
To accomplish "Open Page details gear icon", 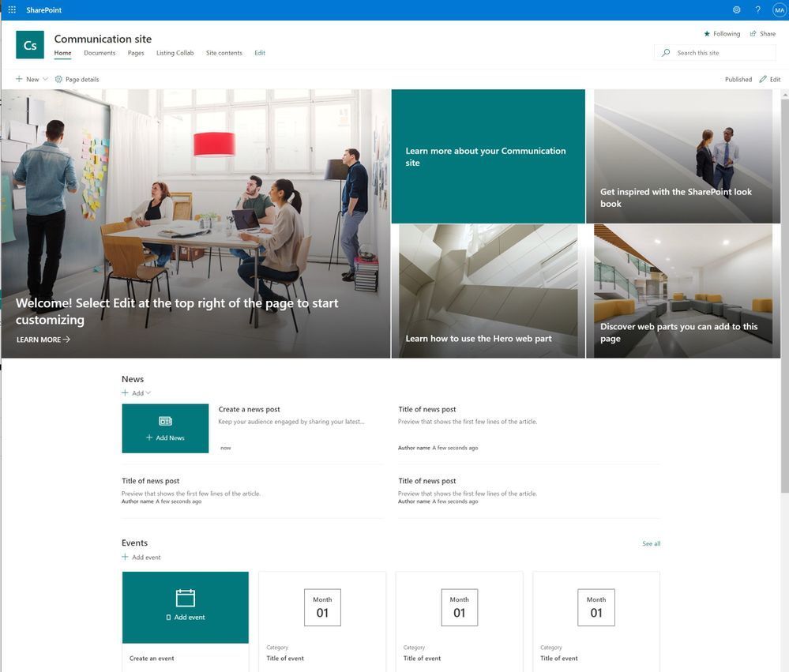I will tap(58, 79).
